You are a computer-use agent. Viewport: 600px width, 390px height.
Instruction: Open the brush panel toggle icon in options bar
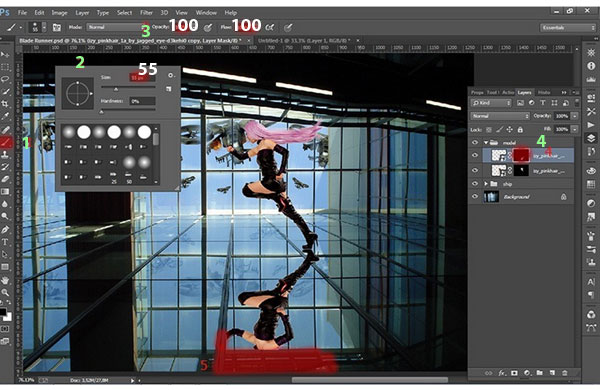pos(57,28)
